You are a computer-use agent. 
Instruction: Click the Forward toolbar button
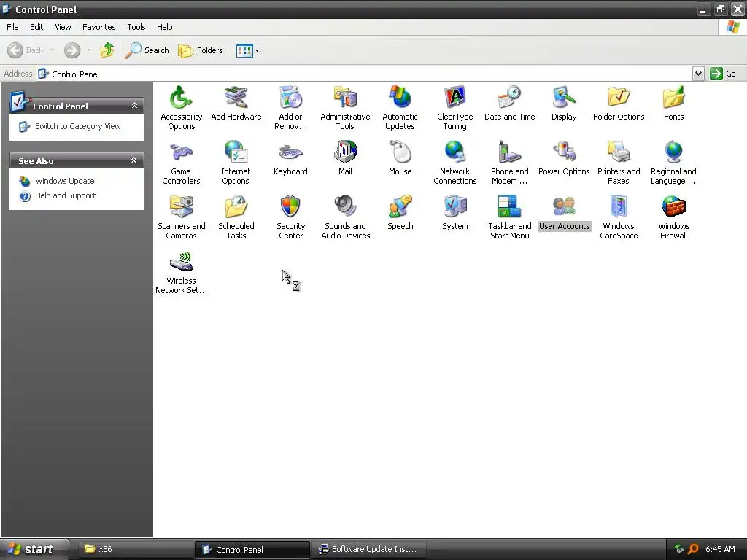click(72, 50)
